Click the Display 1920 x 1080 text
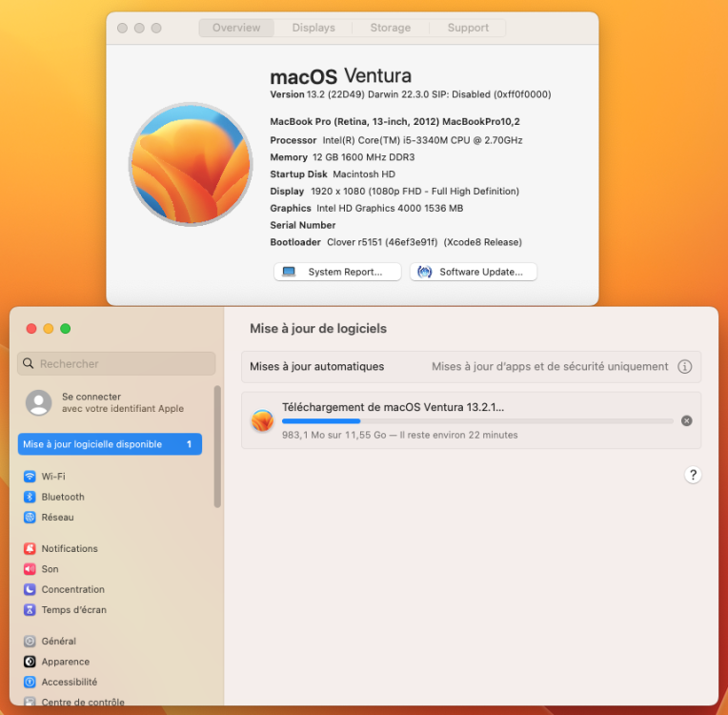The height and width of the screenshot is (715, 728). 394,192
